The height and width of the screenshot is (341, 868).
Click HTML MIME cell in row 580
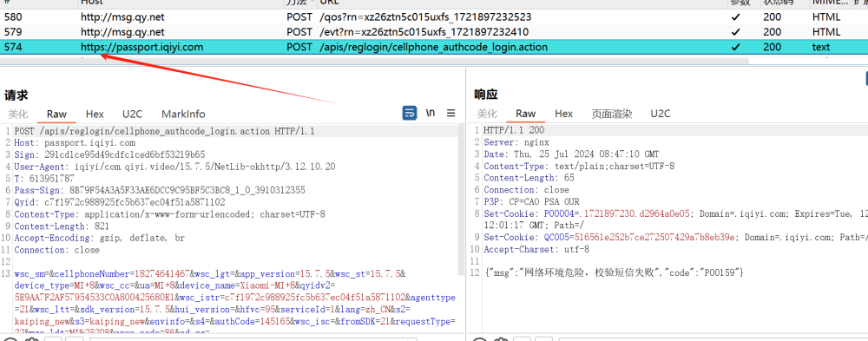coord(826,17)
